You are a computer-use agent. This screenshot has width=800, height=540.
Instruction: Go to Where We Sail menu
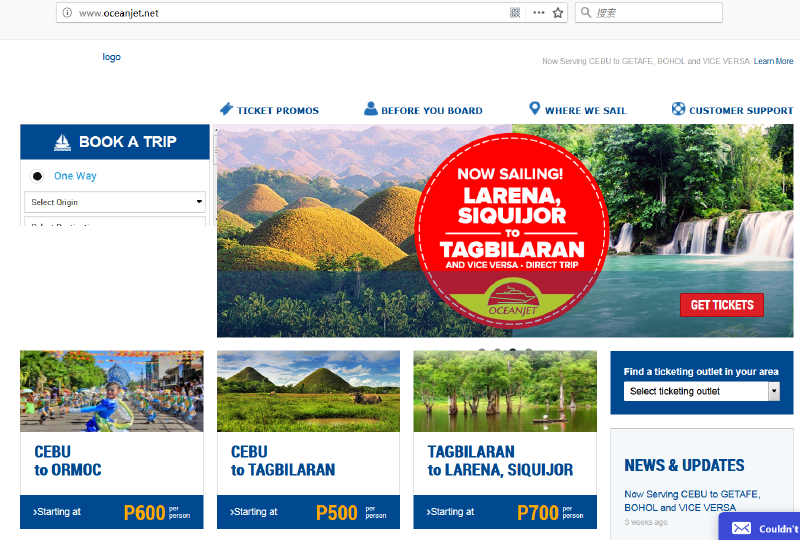(x=578, y=110)
